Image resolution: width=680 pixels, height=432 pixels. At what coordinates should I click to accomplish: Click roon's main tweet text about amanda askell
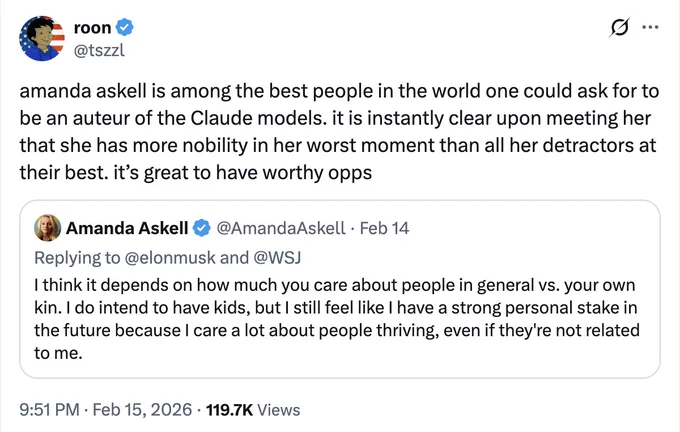tap(339, 131)
